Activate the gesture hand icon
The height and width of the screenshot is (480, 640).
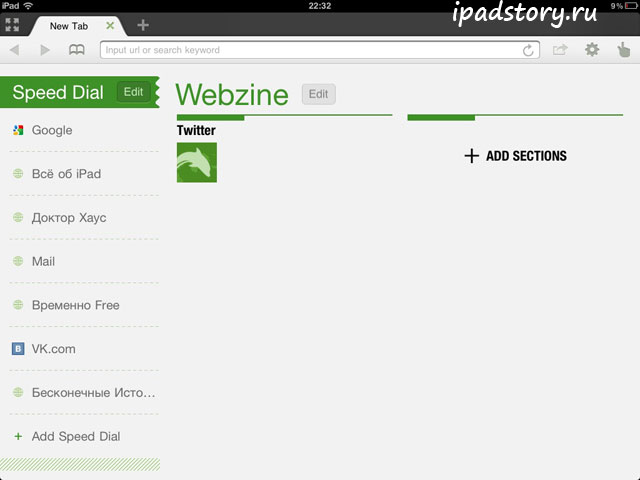623,50
